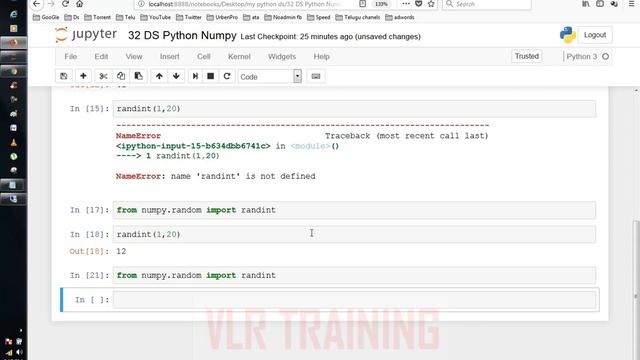Select cell In [17] import line
The height and width of the screenshot is (360, 640).
[x=354, y=210]
